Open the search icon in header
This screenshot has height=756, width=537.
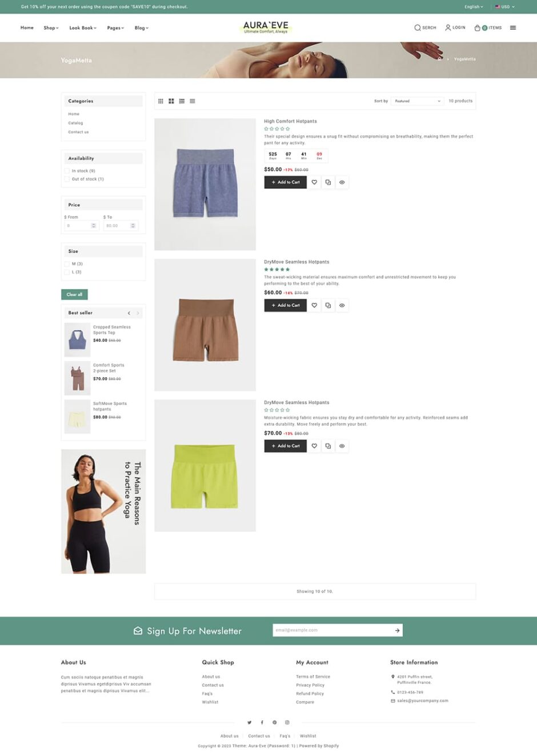click(x=418, y=27)
